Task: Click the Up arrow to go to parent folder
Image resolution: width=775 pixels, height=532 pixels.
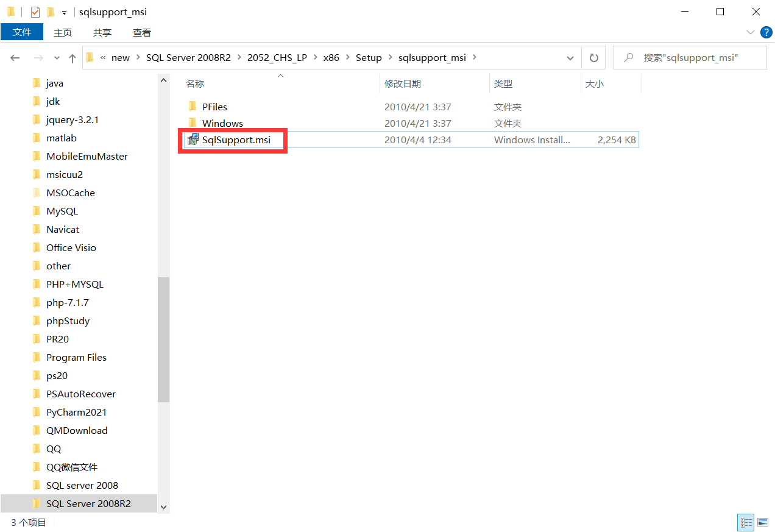Action: tap(72, 57)
